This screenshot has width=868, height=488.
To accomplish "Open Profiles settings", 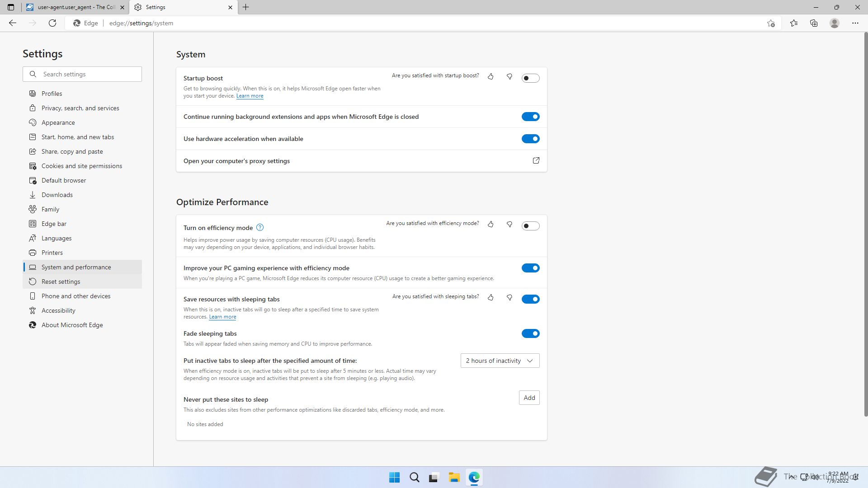I will [82, 94].
